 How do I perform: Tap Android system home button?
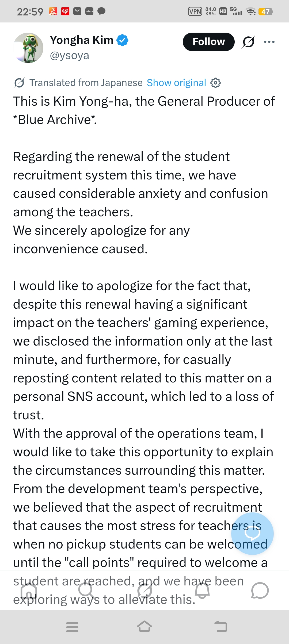click(144, 626)
